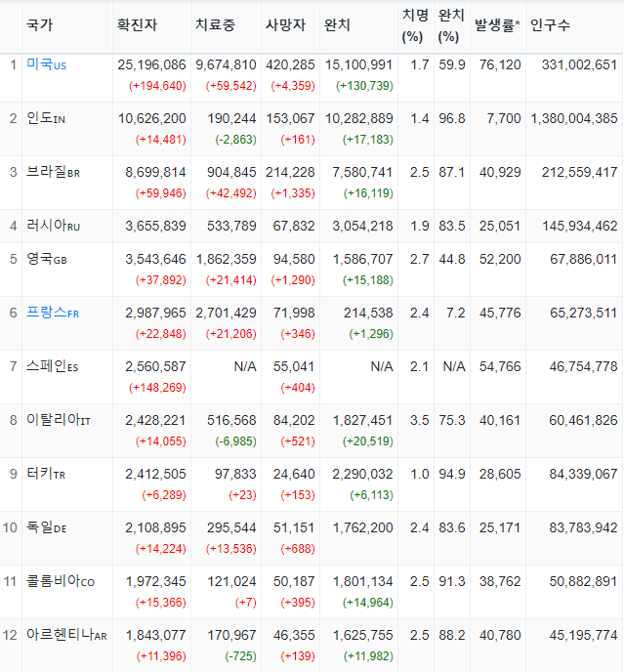Click rank number 10 for Germany
This screenshot has height=672, width=624.
click(10, 527)
